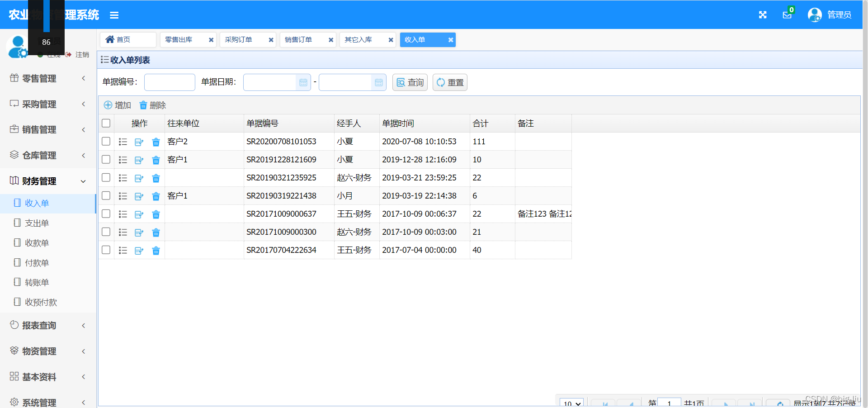Switch to the 首页 tab
The image size is (868, 408).
128,40
